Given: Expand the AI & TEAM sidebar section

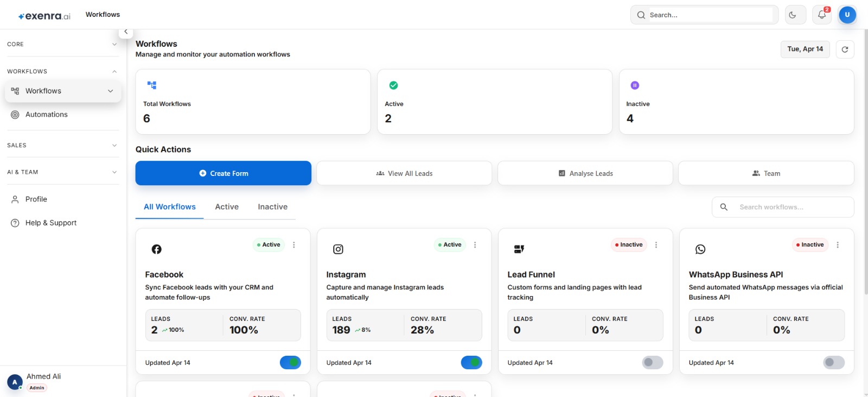Looking at the screenshot, I should click(63, 172).
